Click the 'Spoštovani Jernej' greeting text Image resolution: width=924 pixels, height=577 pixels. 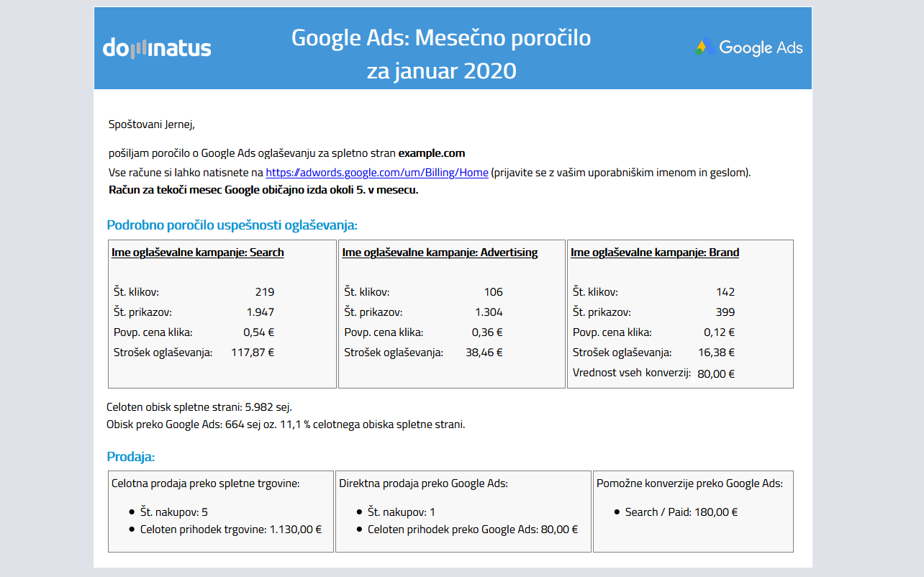(x=152, y=124)
